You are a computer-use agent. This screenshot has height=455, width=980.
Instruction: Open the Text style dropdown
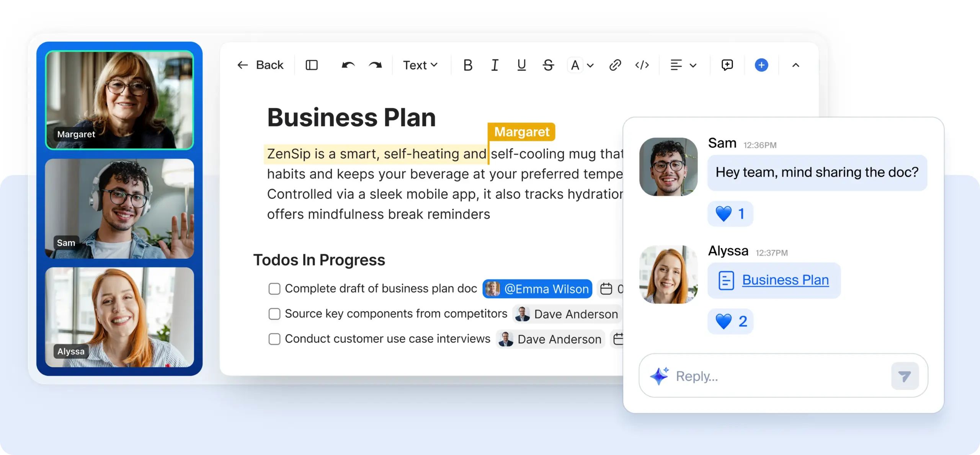coord(420,65)
